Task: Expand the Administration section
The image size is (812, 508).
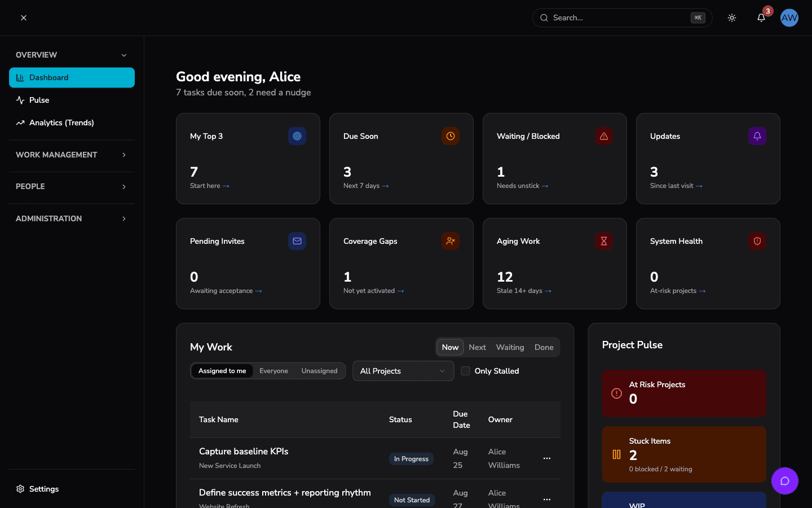Action: pos(72,218)
